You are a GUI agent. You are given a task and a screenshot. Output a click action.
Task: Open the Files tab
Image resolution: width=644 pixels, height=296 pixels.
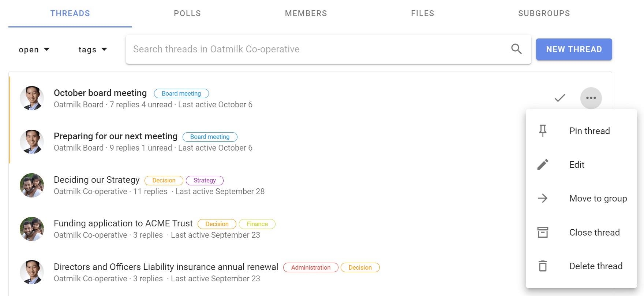423,14
